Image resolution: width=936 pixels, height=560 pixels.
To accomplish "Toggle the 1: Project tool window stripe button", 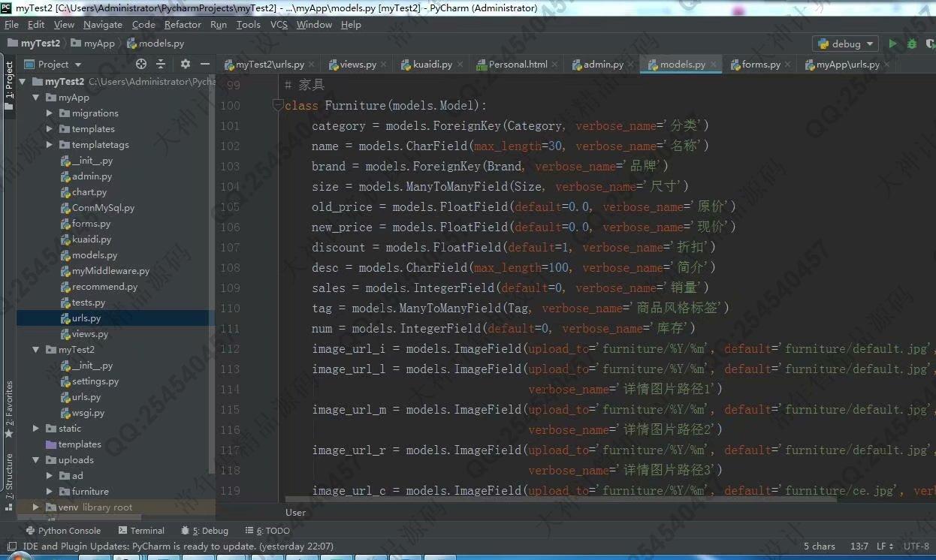I will coord(9,85).
